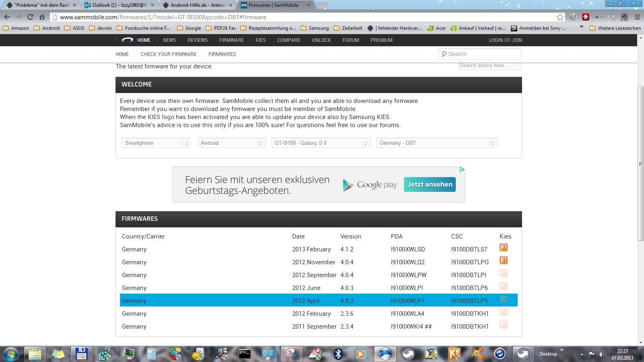Open the Chrome menu hamburger icon
Image resolution: width=644 pixels, height=362 pixels.
(x=637, y=17)
